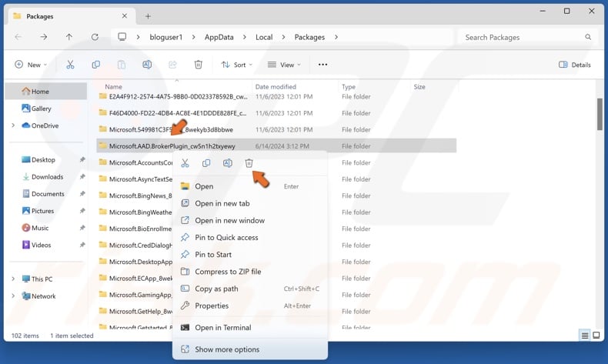The height and width of the screenshot is (364, 608).
Task: Open the Sort dropdown
Action: (236, 65)
